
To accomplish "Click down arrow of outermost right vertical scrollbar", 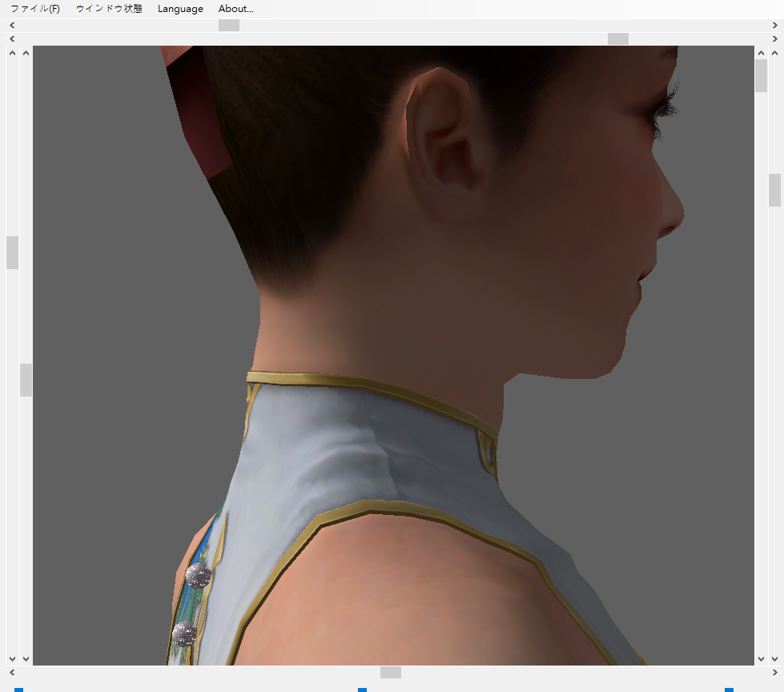I will coord(775,659).
